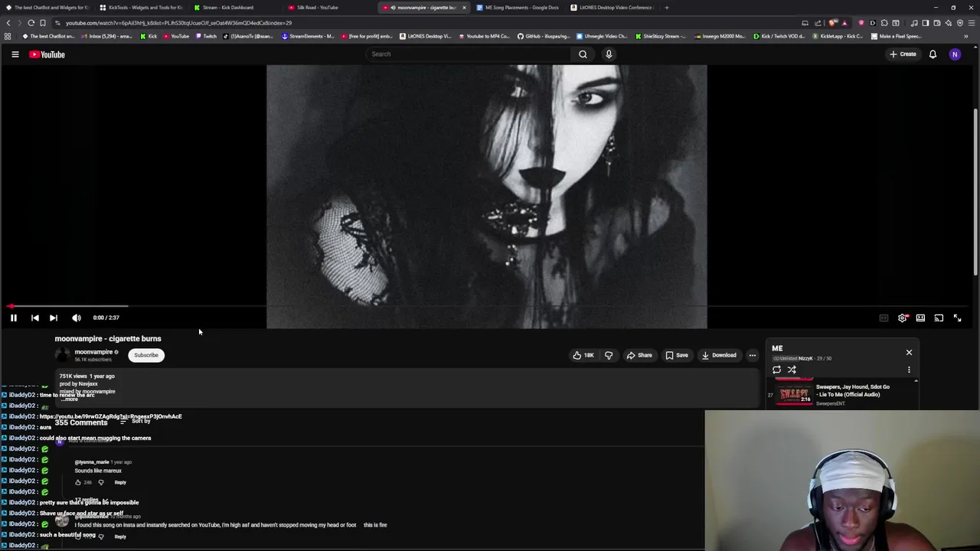Viewport: 980px width, 551px height.
Task: Like the video with 18K likes
Action: (583, 355)
